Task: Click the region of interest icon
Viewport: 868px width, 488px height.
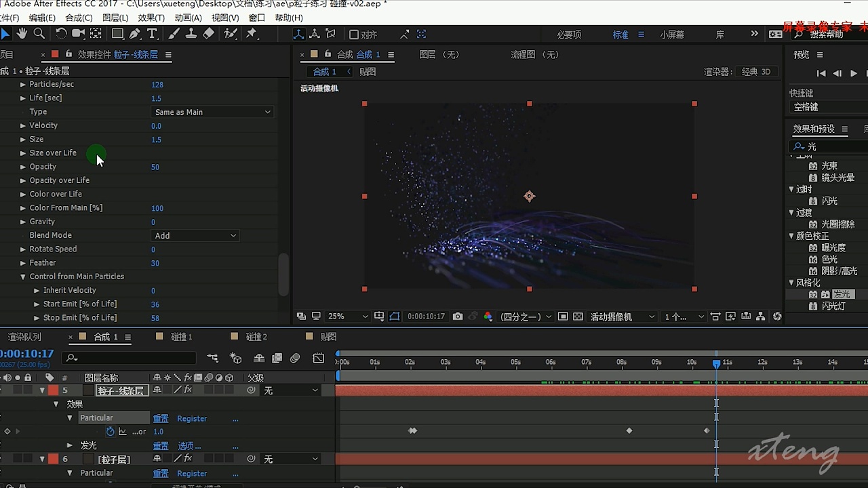Action: (x=563, y=317)
